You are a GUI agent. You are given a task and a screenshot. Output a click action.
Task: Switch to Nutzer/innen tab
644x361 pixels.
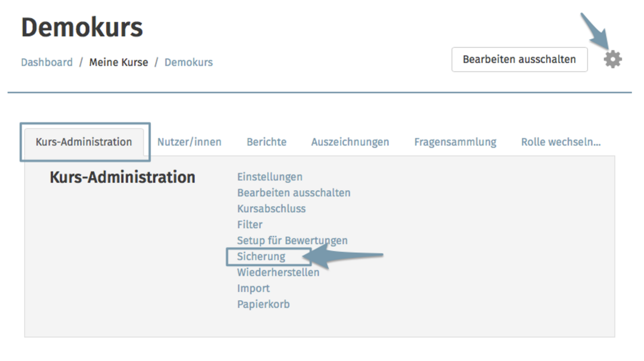pyautogui.click(x=189, y=142)
